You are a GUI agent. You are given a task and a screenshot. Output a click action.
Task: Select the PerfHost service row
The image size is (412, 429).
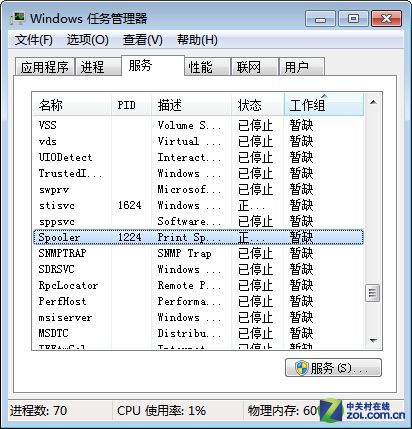pyautogui.click(x=198, y=301)
